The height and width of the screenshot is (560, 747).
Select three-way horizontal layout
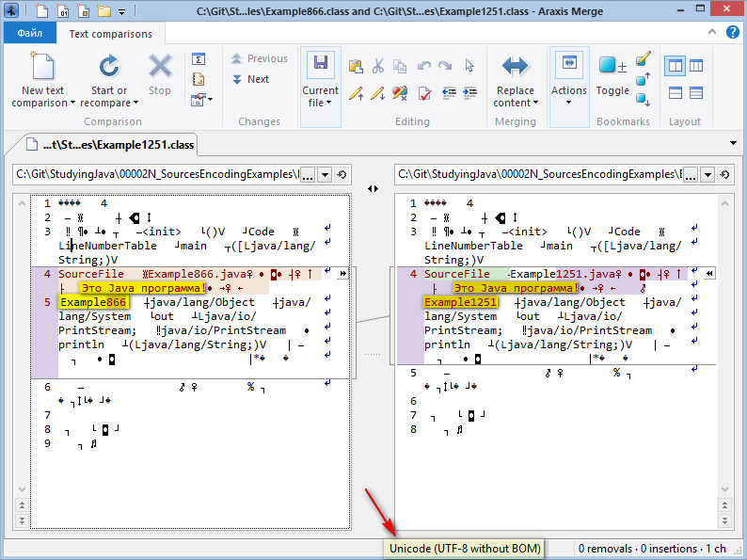click(696, 92)
